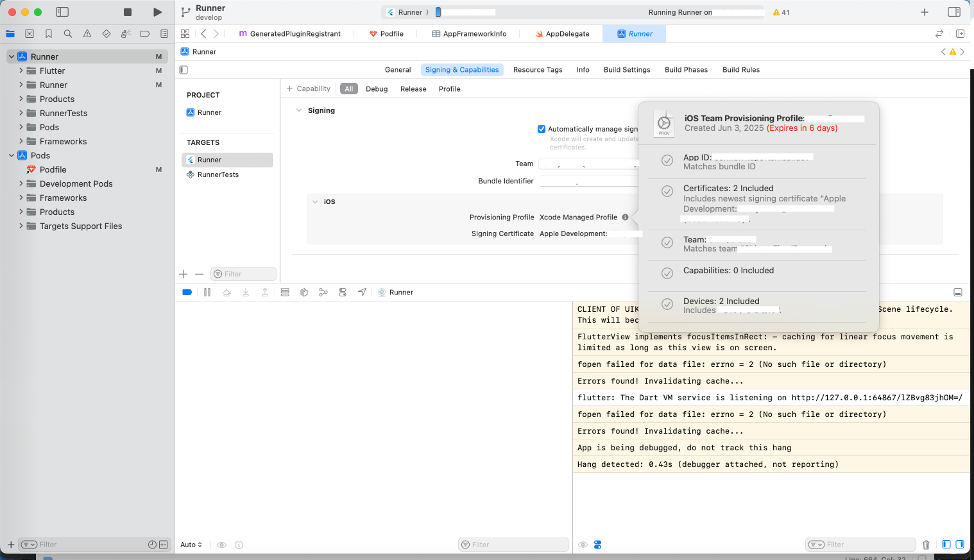
Task: Toggle the project and targets list sidebar
Action: 184,70
